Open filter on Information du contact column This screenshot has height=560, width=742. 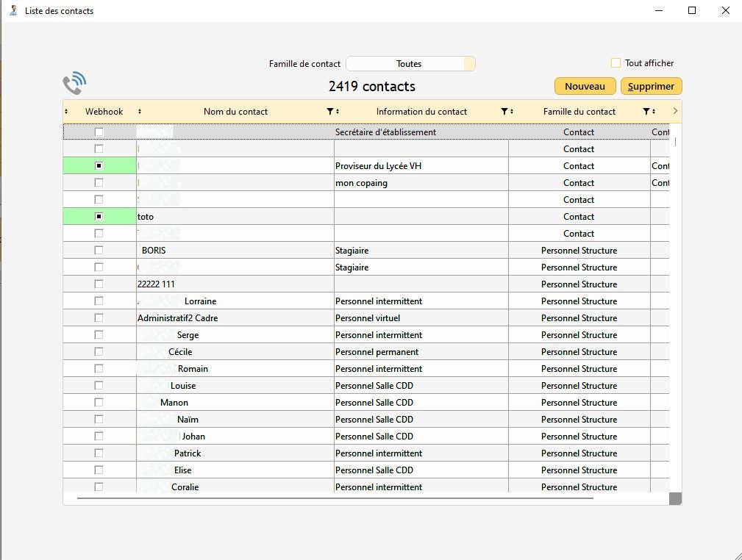[504, 112]
